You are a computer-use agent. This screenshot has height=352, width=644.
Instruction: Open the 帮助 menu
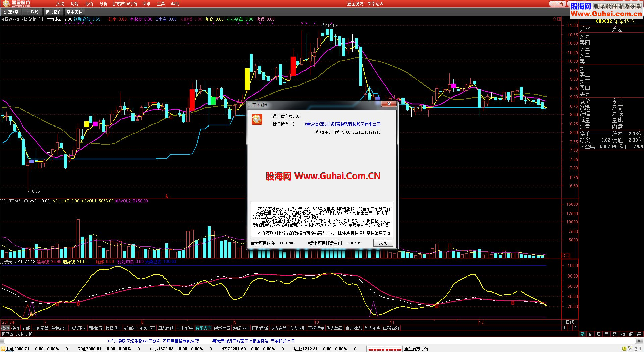[x=175, y=4]
